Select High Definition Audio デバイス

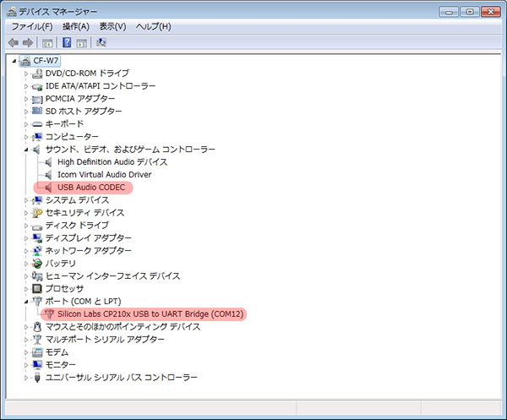tap(112, 162)
